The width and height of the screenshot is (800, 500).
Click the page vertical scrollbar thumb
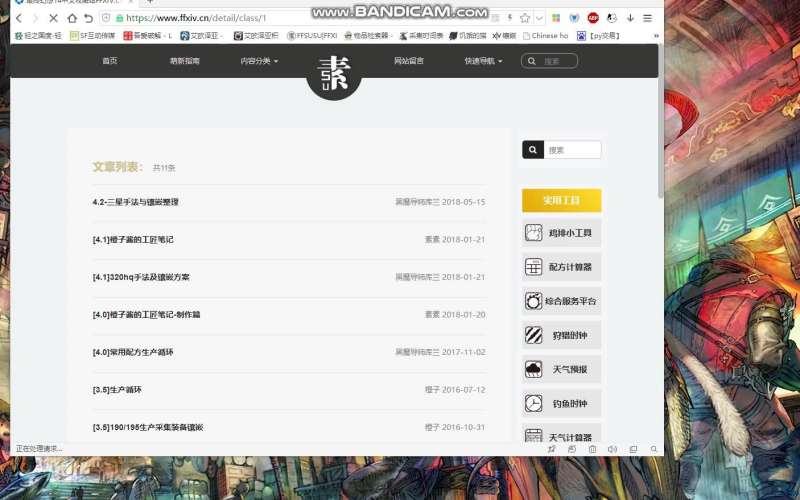[x=661, y=121]
